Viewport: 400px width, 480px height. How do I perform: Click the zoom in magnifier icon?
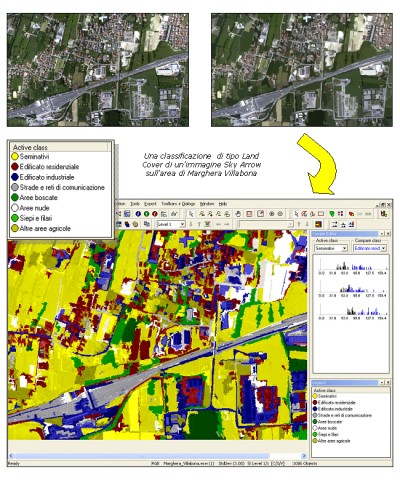coord(272,214)
